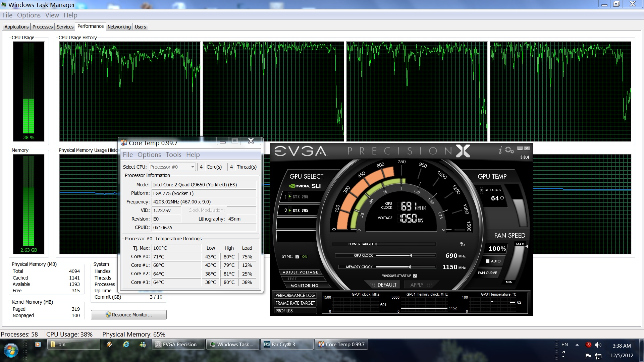Open PERFORMANCE LOG panel
This screenshot has width=644, height=362.
click(x=295, y=295)
